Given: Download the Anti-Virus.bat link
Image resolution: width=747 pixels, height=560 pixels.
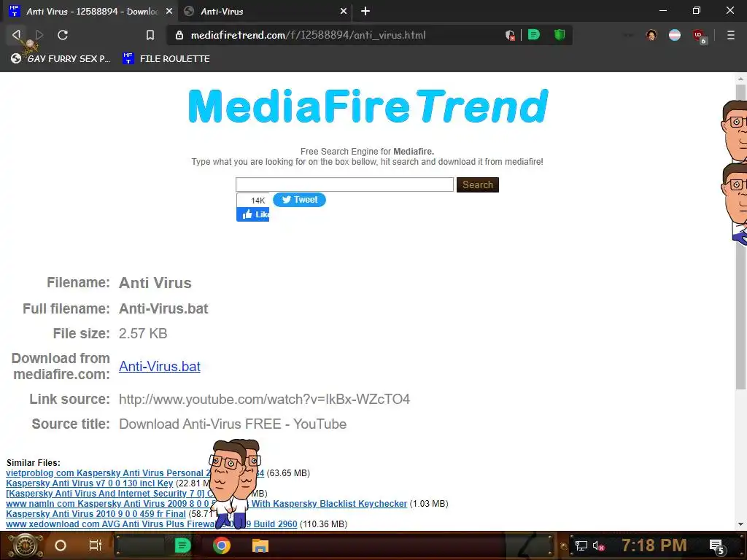Looking at the screenshot, I should [160, 366].
